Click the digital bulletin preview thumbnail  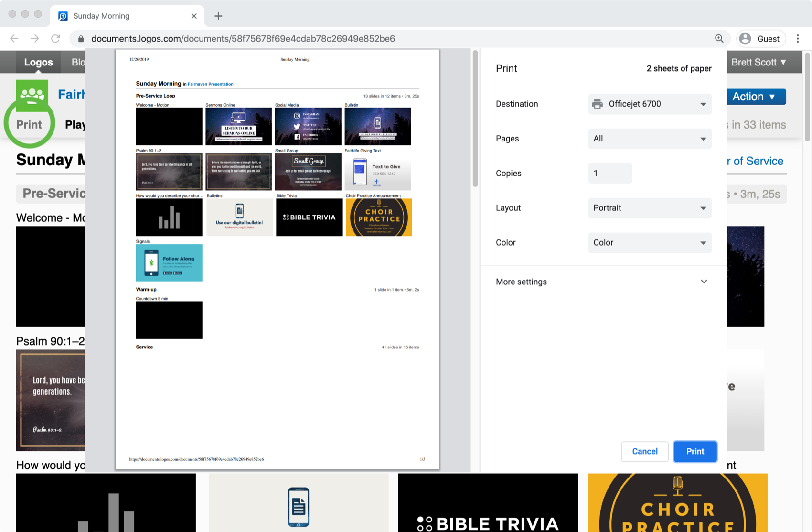pos(239,217)
